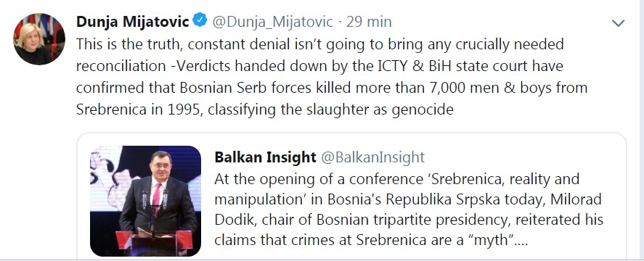Click quoted line mentioning Republika Srpska today
This screenshot has height=261, width=644.
point(408,200)
